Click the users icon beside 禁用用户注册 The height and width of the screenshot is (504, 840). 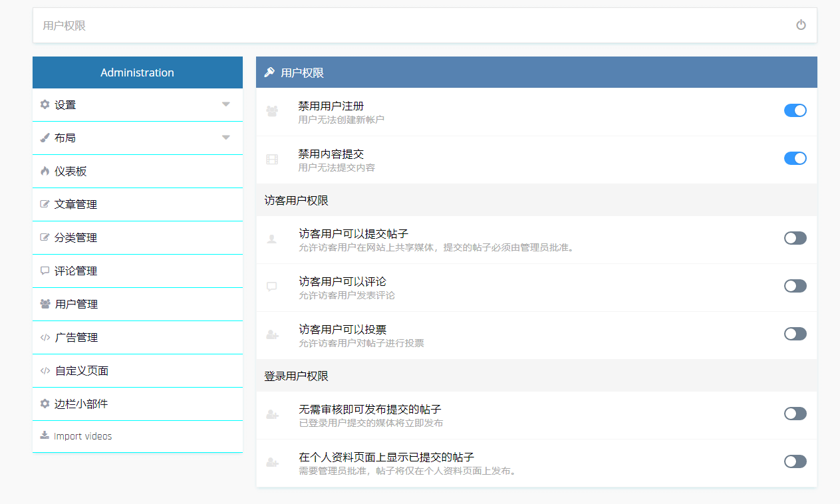(x=272, y=111)
